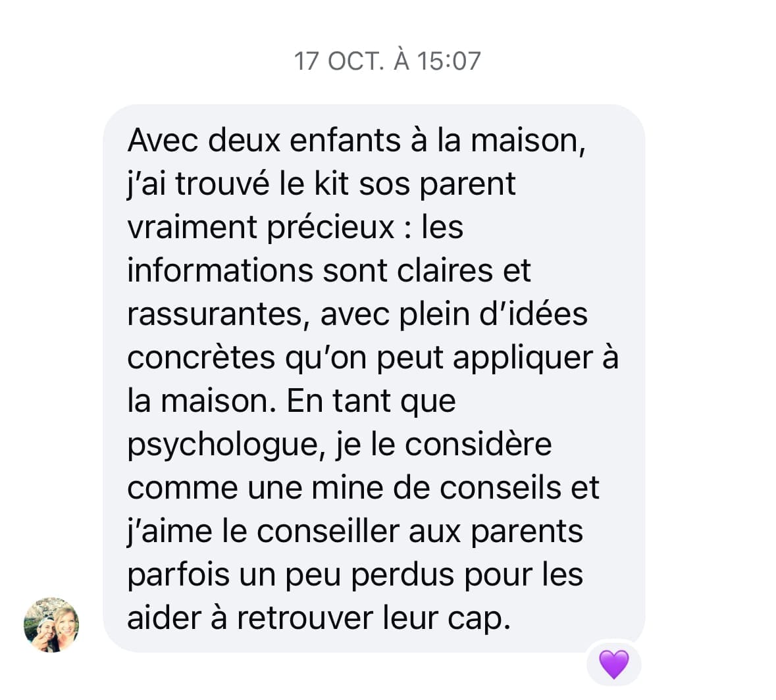Tap the words 'je le considère'

(444, 445)
